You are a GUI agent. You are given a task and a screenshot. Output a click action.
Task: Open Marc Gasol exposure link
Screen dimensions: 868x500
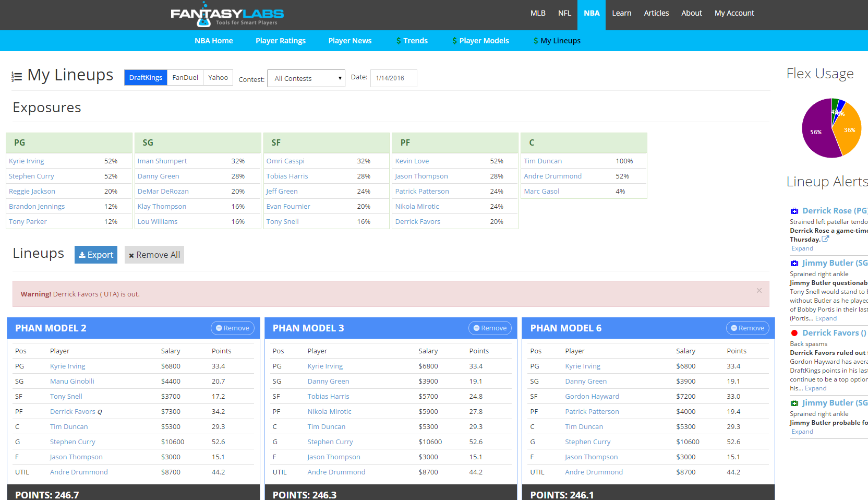pyautogui.click(x=541, y=192)
